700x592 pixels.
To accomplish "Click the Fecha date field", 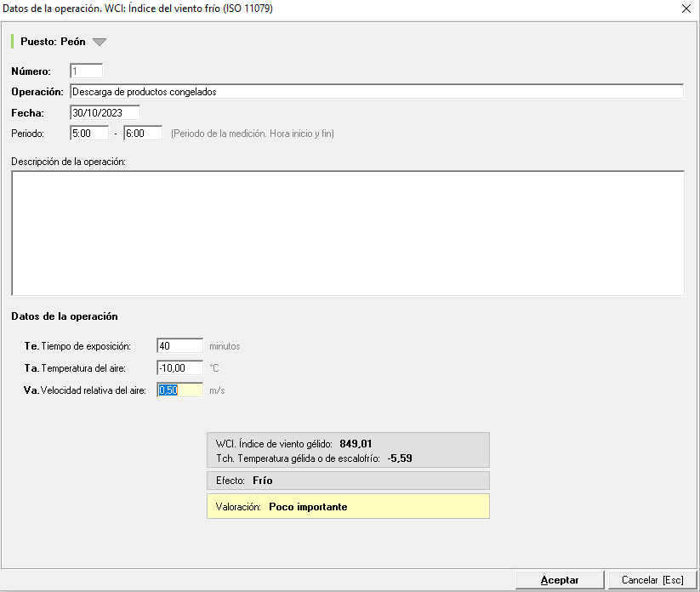I will (105, 112).
